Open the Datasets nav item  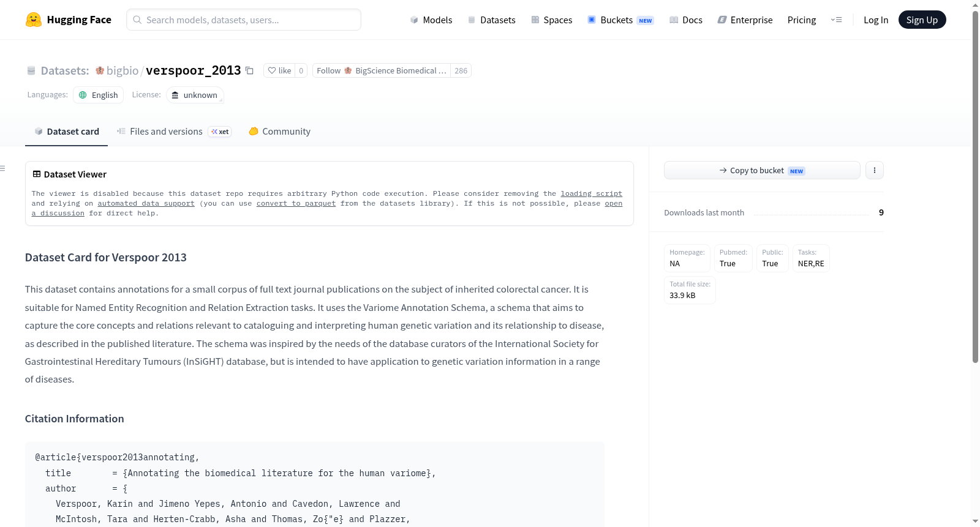[x=492, y=20]
